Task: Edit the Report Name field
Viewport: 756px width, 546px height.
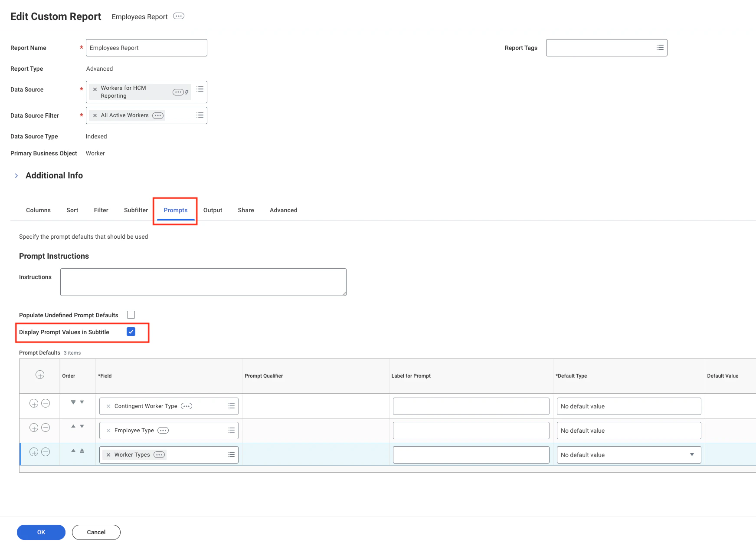Action: [147, 48]
